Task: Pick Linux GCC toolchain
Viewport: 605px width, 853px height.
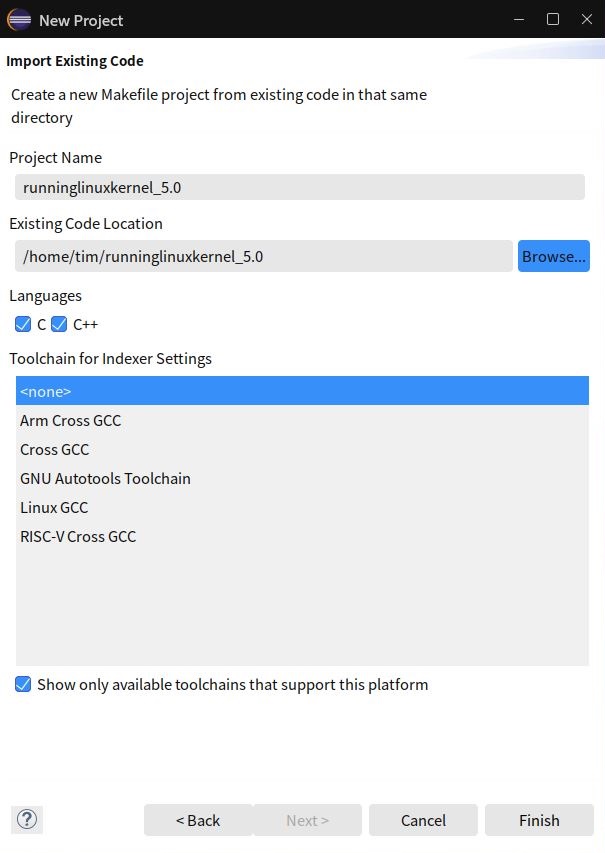Action: (302, 507)
